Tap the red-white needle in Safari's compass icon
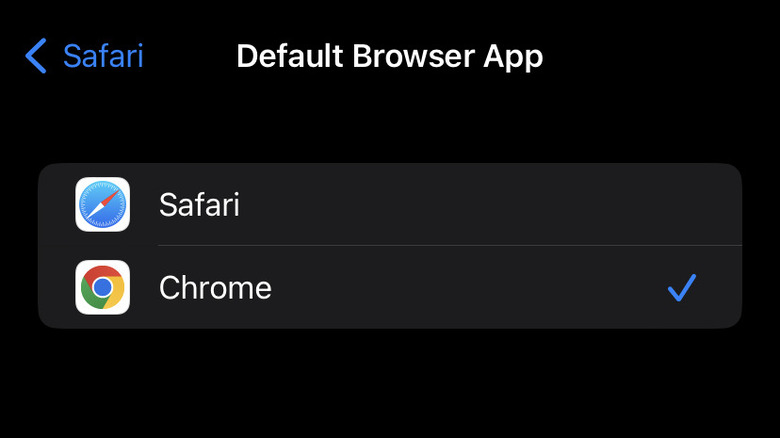Viewport: 780px width, 438px height. [107, 200]
